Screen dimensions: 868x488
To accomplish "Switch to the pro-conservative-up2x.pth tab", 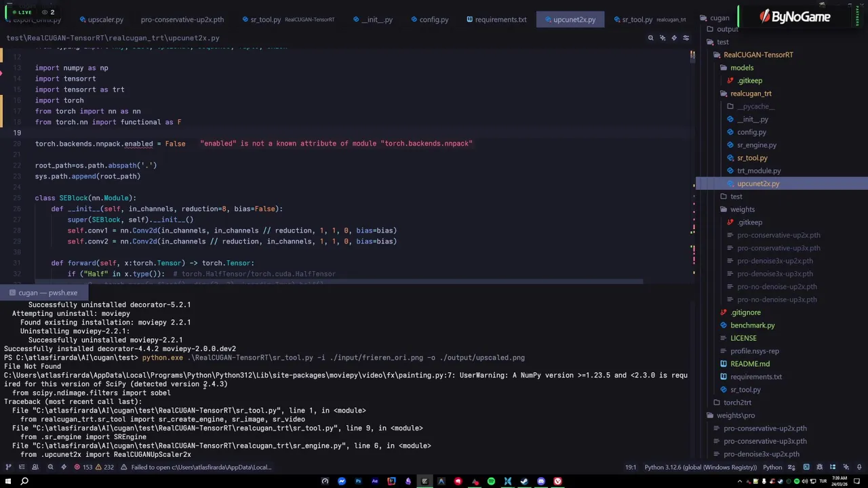I will [x=182, y=20].
